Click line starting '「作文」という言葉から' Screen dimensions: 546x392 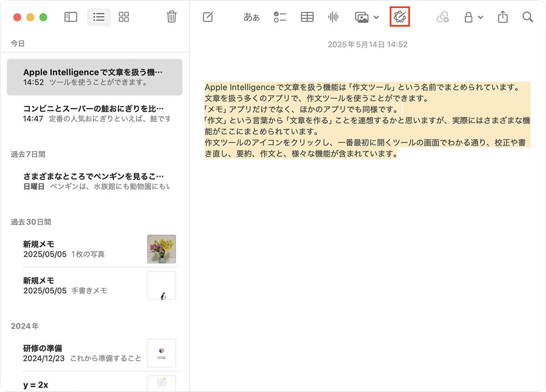(x=368, y=121)
